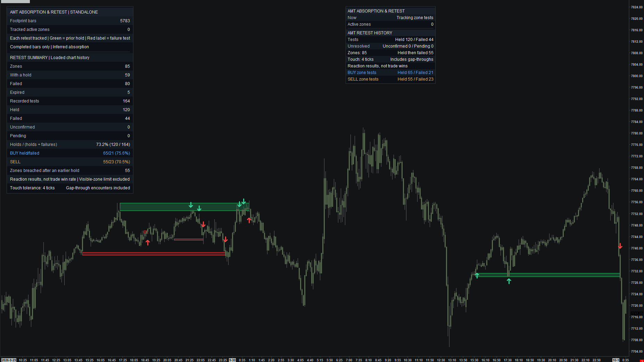The width and height of the screenshot is (644, 362).
Task: Click the current price label 7717.25
Action: (x=637, y=313)
